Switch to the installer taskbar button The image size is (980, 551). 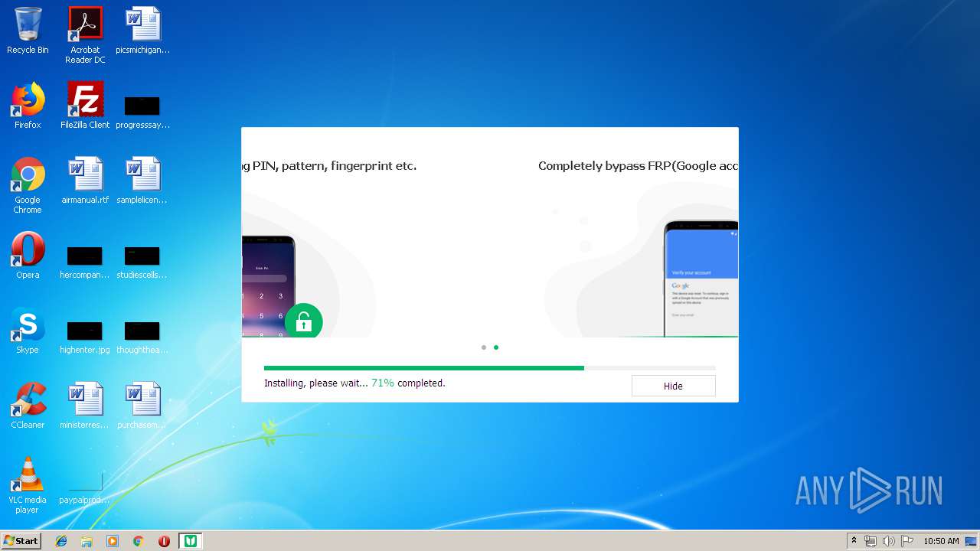point(190,541)
